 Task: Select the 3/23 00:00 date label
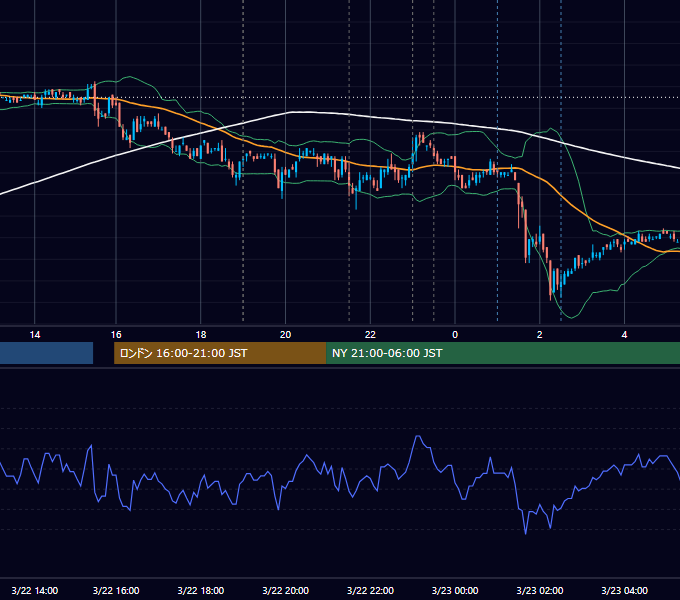pyautogui.click(x=455, y=590)
